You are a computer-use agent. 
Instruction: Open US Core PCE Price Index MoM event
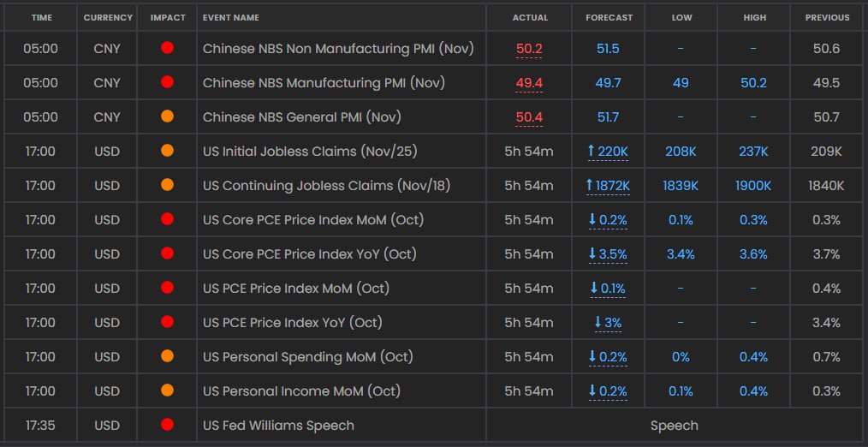point(313,220)
